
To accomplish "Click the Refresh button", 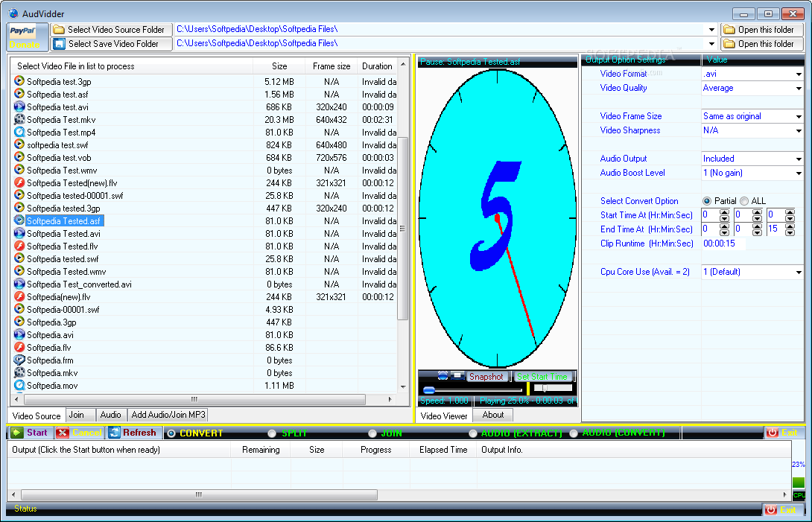I will (x=133, y=433).
